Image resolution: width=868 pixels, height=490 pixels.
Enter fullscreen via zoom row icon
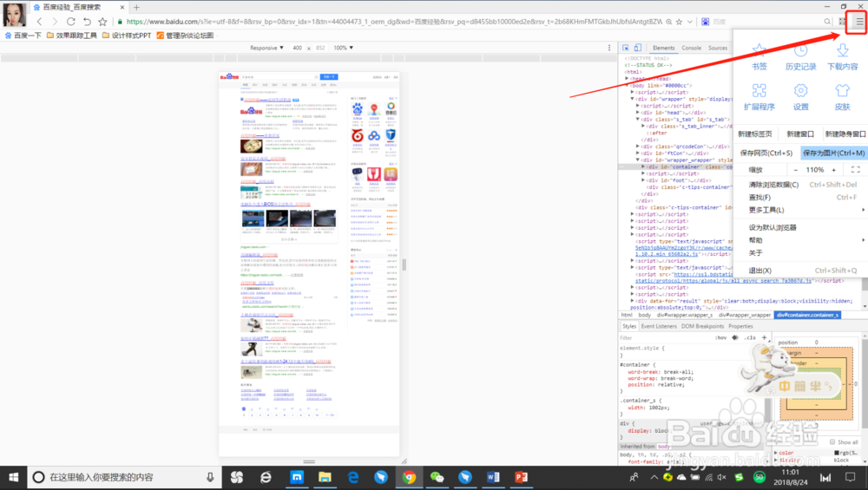855,170
